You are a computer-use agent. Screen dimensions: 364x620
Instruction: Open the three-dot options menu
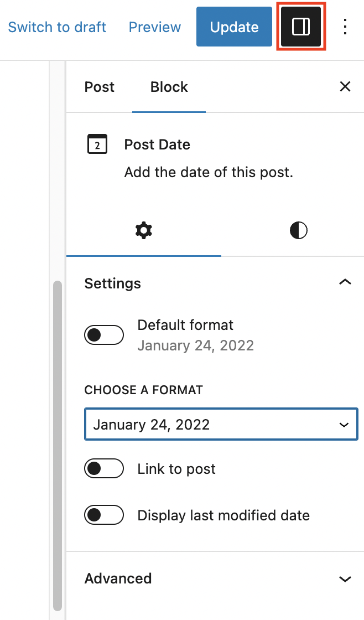point(345,26)
